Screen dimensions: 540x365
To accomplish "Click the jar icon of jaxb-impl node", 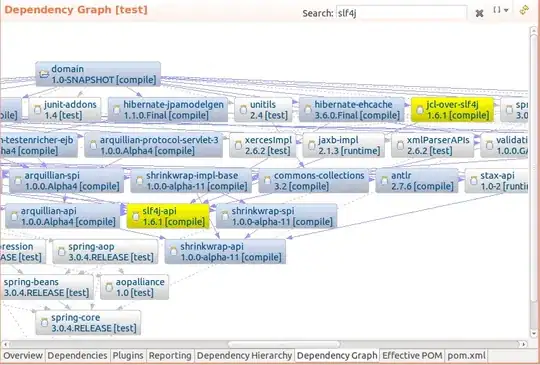I will point(311,145).
